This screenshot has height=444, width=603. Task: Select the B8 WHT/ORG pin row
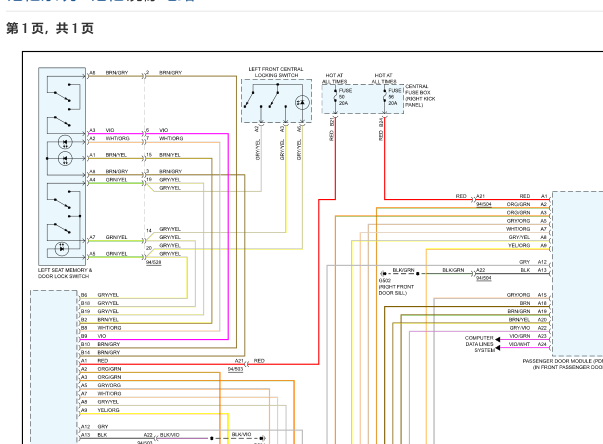pyautogui.click(x=101, y=328)
